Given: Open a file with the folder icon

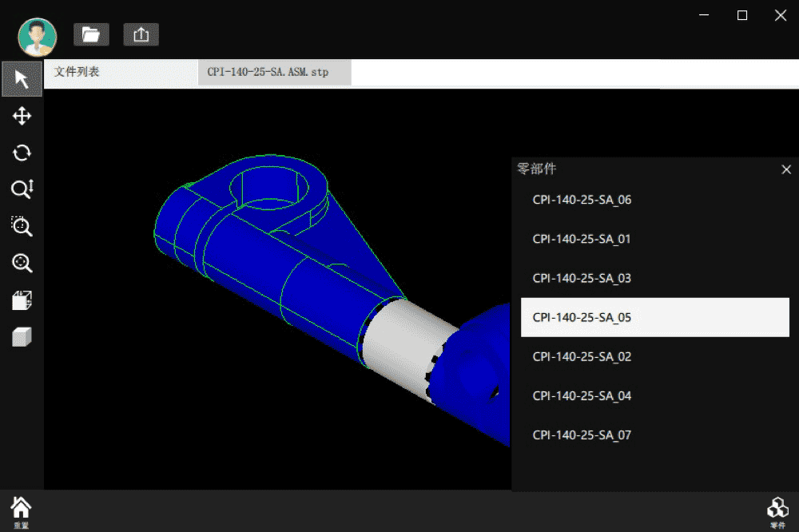Looking at the screenshot, I should click(x=91, y=34).
